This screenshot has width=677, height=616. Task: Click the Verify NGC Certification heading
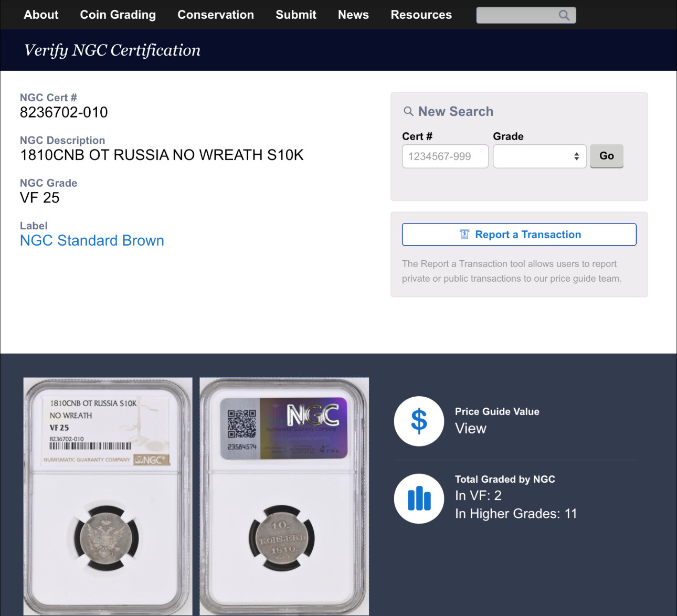pyautogui.click(x=112, y=50)
